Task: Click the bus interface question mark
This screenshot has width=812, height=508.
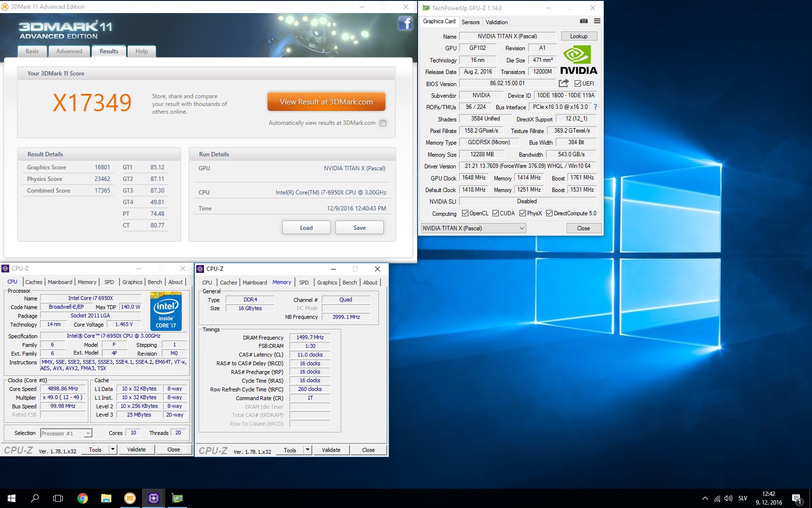Action: coord(595,107)
